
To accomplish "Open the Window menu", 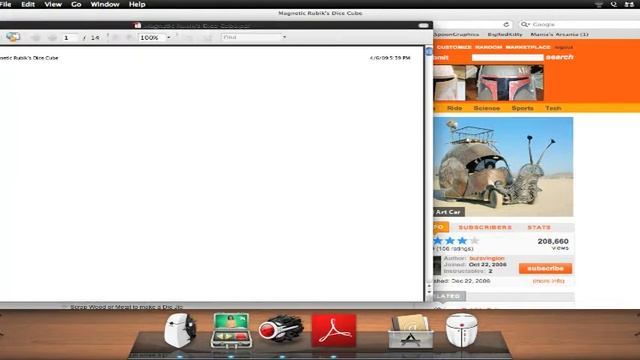I will [x=105, y=4].
